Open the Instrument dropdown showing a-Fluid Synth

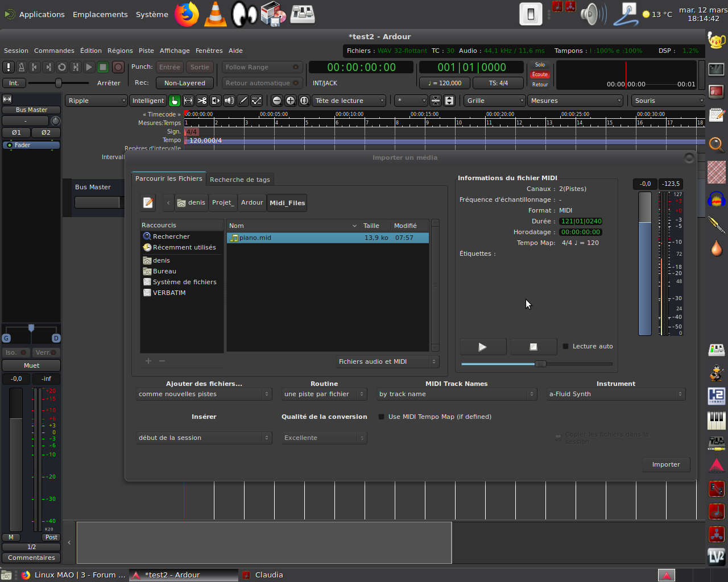[616, 394]
